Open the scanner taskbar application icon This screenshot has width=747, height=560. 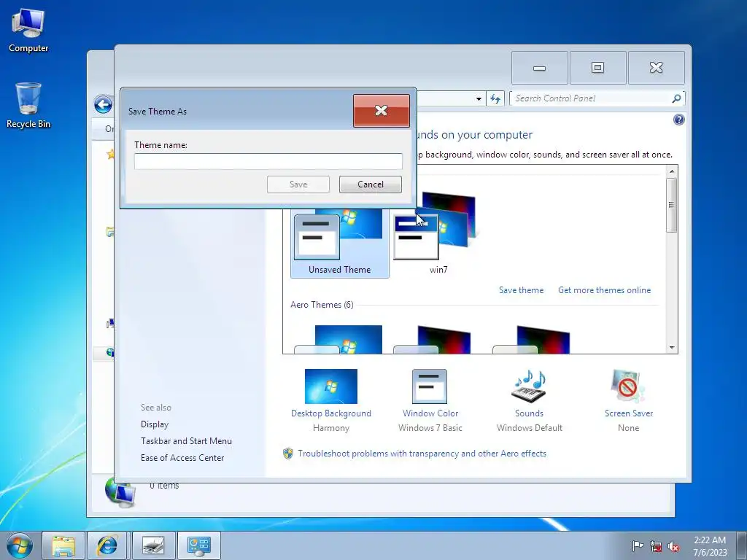point(153,545)
